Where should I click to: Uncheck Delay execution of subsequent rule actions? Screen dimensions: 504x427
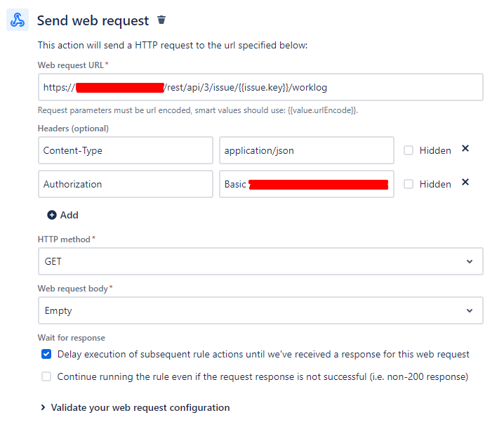point(46,354)
